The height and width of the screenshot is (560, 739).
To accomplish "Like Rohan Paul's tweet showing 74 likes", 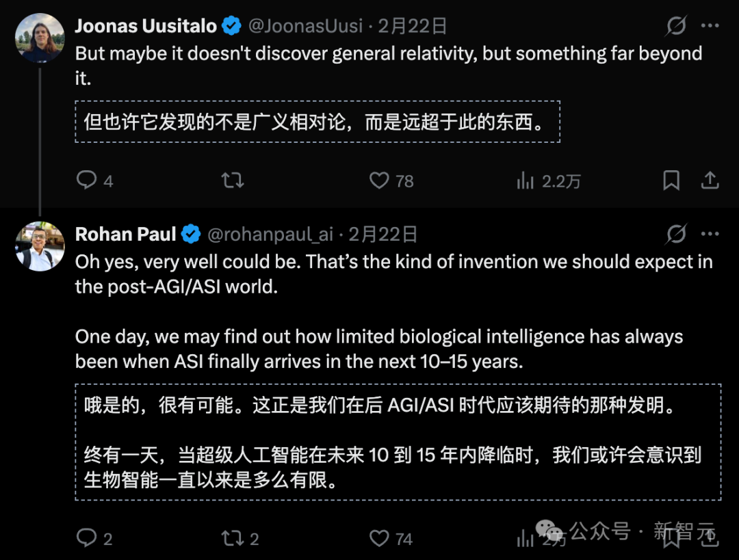I will click(378, 538).
